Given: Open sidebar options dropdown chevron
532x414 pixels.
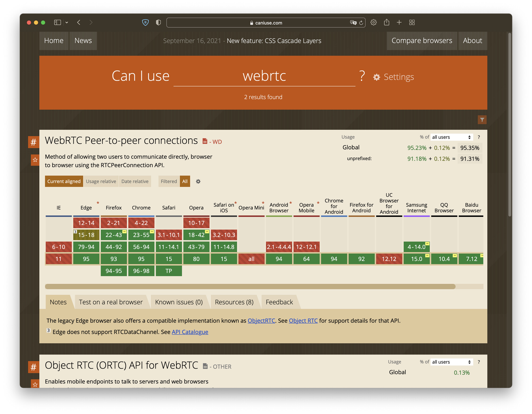Looking at the screenshot, I should [x=67, y=23].
